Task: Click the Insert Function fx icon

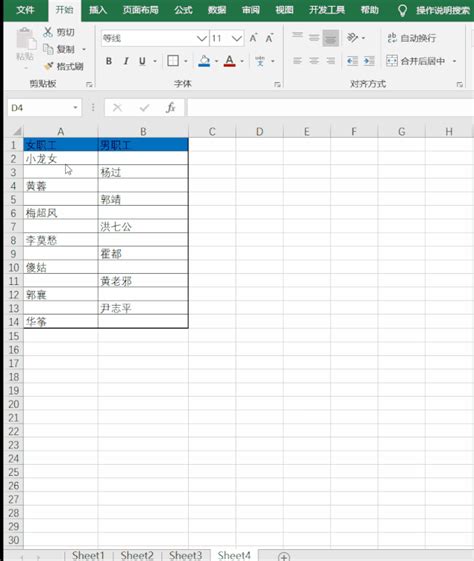Action: [x=171, y=107]
